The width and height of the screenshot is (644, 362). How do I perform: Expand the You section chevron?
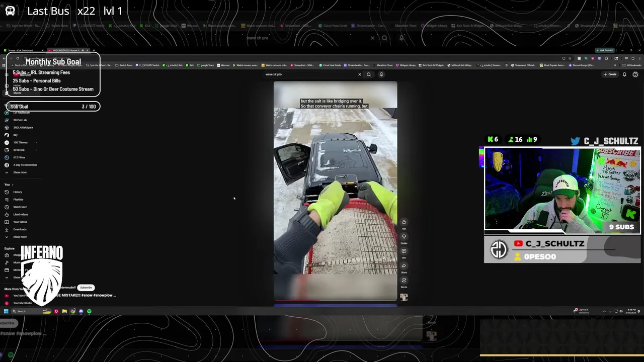click(x=12, y=185)
